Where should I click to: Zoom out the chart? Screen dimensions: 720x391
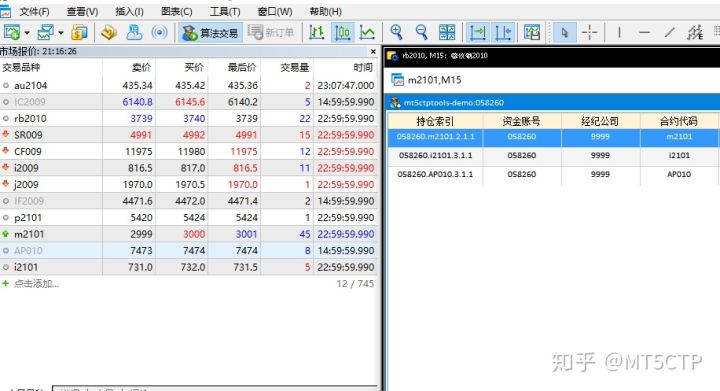(421, 32)
